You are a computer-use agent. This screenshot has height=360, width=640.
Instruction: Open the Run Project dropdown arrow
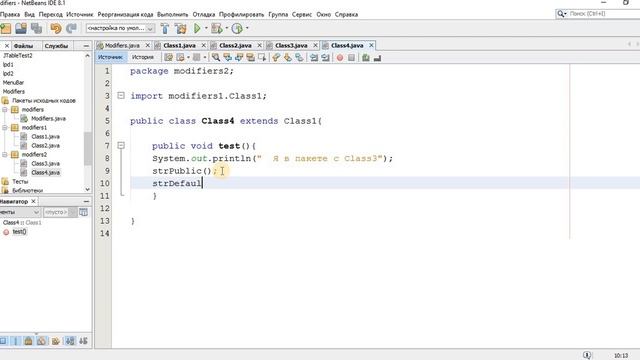click(x=206, y=28)
